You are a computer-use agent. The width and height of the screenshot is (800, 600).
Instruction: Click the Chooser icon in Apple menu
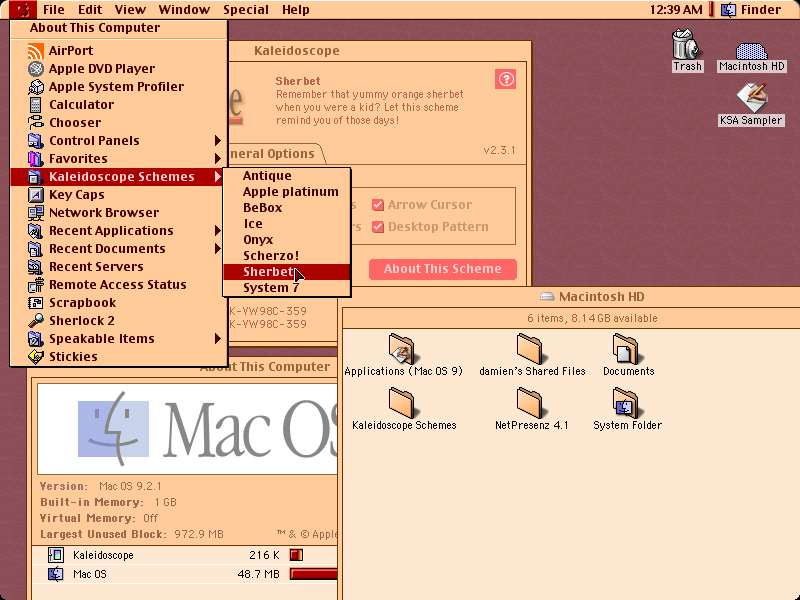35,122
